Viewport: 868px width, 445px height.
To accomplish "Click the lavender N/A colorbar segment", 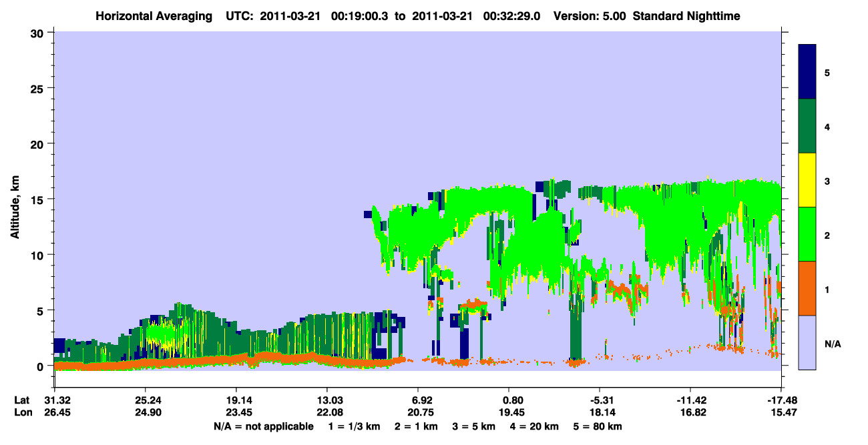I will point(807,342).
